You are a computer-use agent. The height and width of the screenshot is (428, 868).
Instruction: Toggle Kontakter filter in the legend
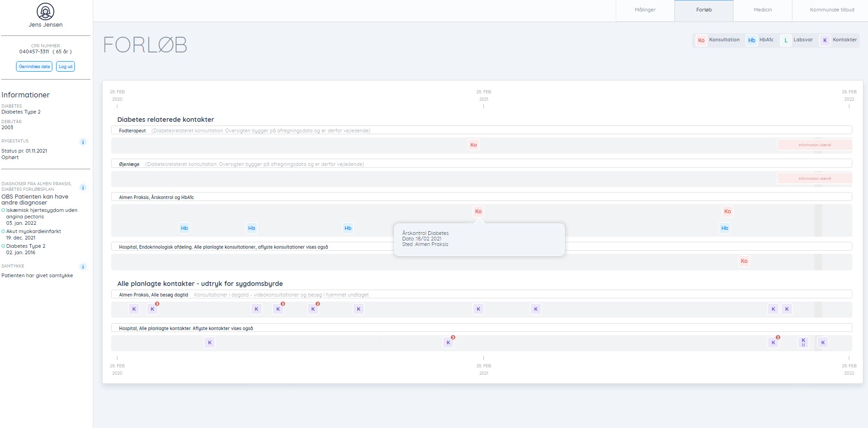pos(839,40)
